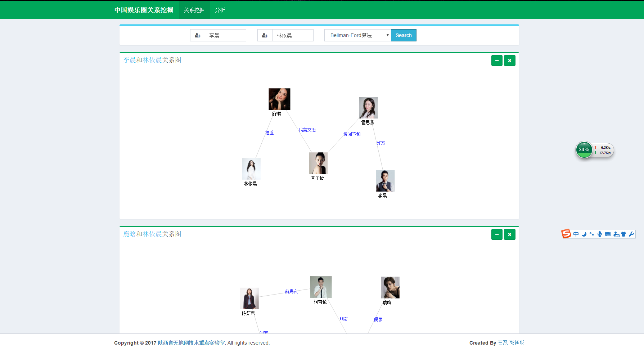Click the Sogou account login icon
Viewport: 644px width, 350px height.
point(616,234)
